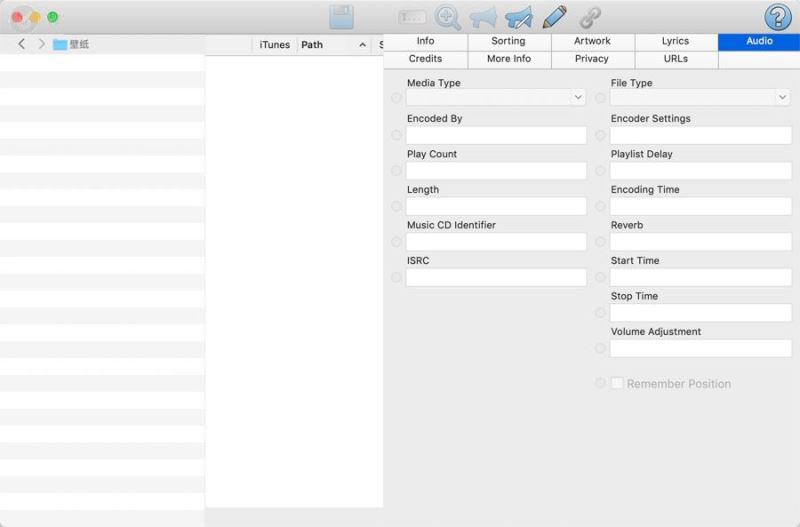The image size is (800, 527).
Task: Toggle the radio circle beside Volume Adjustment
Action: click(x=601, y=348)
